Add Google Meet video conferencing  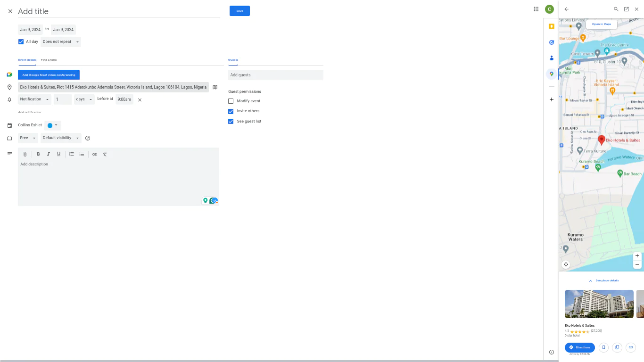[x=49, y=75]
